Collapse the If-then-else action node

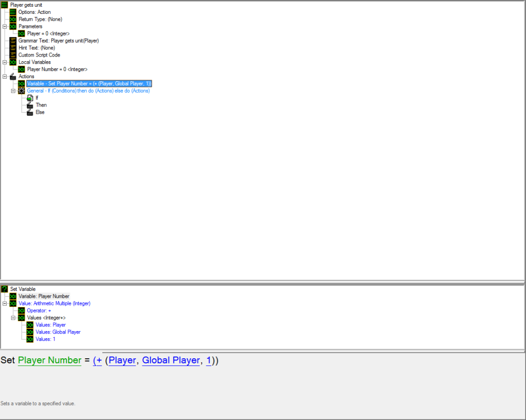coord(13,91)
